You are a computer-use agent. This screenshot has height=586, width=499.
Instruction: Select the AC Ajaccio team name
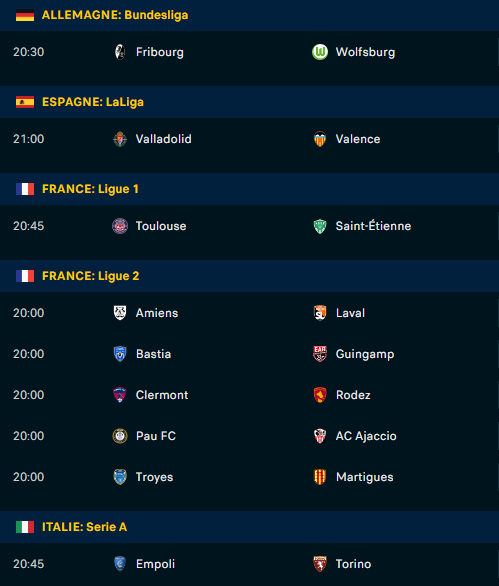(366, 436)
